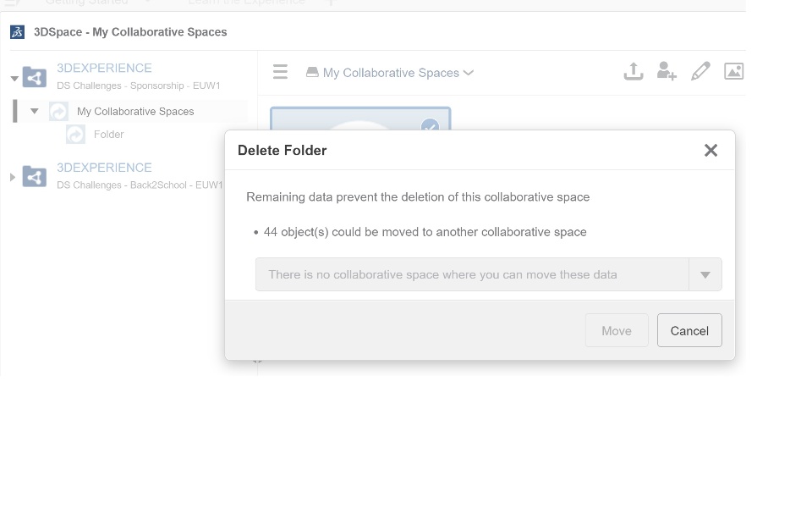Click the Sponsorship 3DEXPERIENCE share folder icon
Viewport: 812px width, 508px height.
35,77
